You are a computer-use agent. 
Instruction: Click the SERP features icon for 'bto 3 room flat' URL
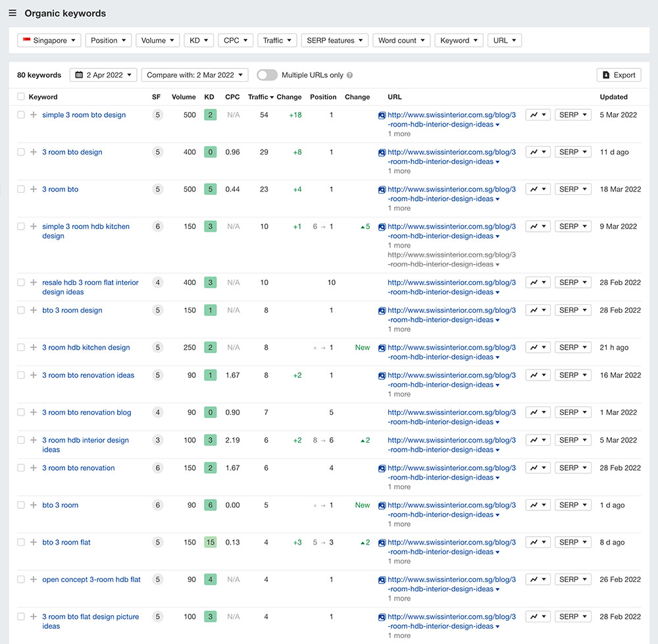(382, 543)
